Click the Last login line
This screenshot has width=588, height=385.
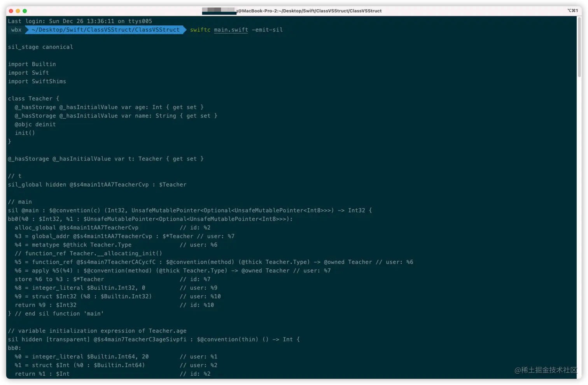pos(80,21)
